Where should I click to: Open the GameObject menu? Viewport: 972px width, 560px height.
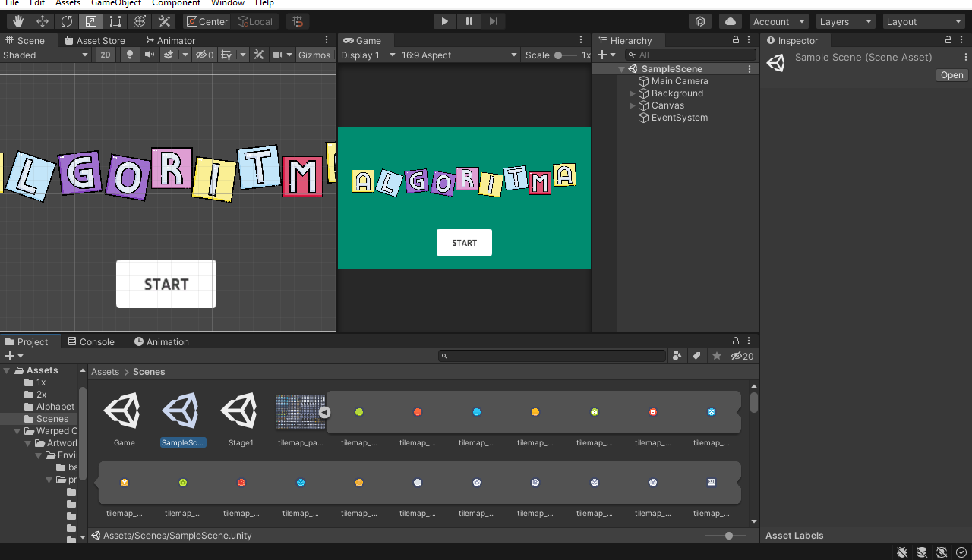[115, 3]
